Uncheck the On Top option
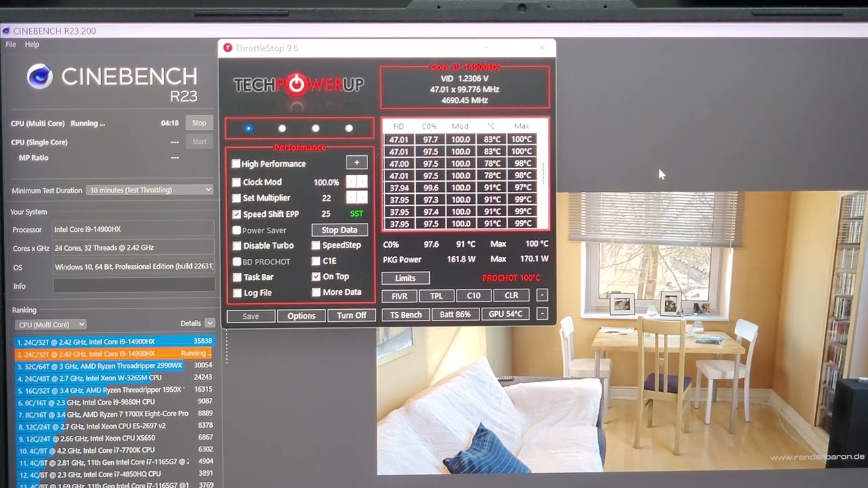This screenshot has height=488, width=868. (316, 277)
